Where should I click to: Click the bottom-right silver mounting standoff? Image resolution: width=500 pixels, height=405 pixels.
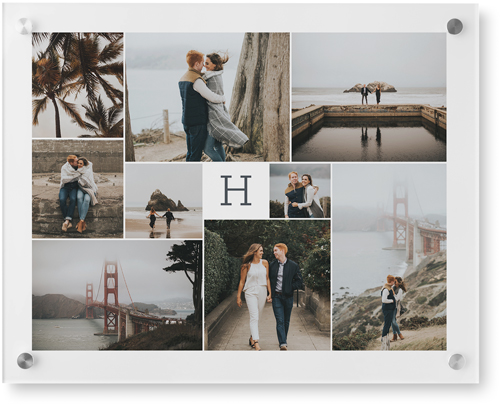coord(456,362)
